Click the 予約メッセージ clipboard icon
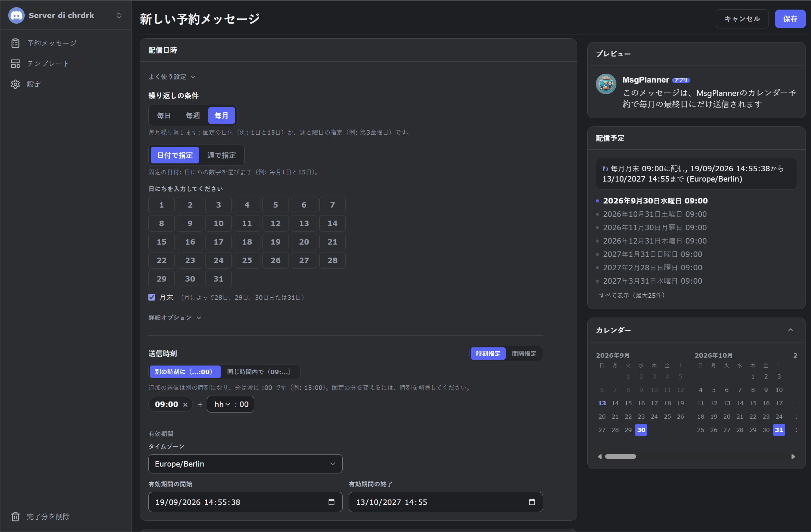 [15, 43]
